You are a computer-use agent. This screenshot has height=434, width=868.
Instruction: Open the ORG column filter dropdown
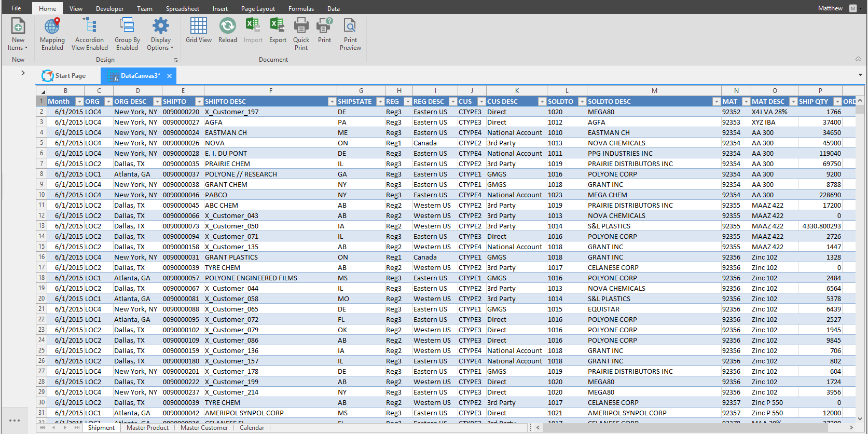click(108, 102)
